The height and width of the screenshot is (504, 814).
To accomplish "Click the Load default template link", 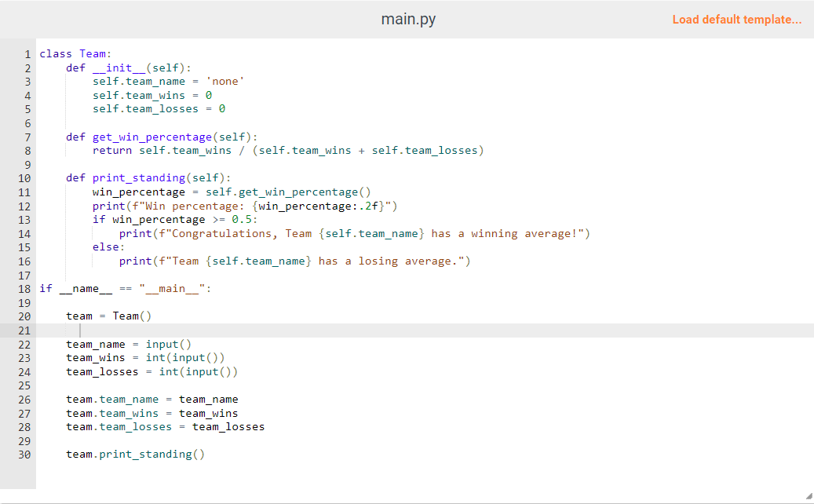I will click(x=736, y=19).
